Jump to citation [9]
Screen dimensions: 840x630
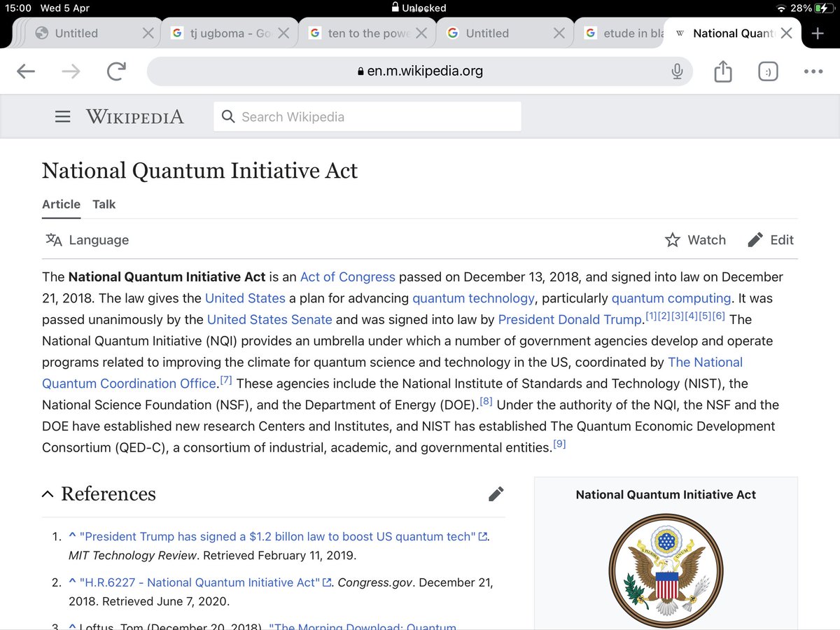pos(559,444)
